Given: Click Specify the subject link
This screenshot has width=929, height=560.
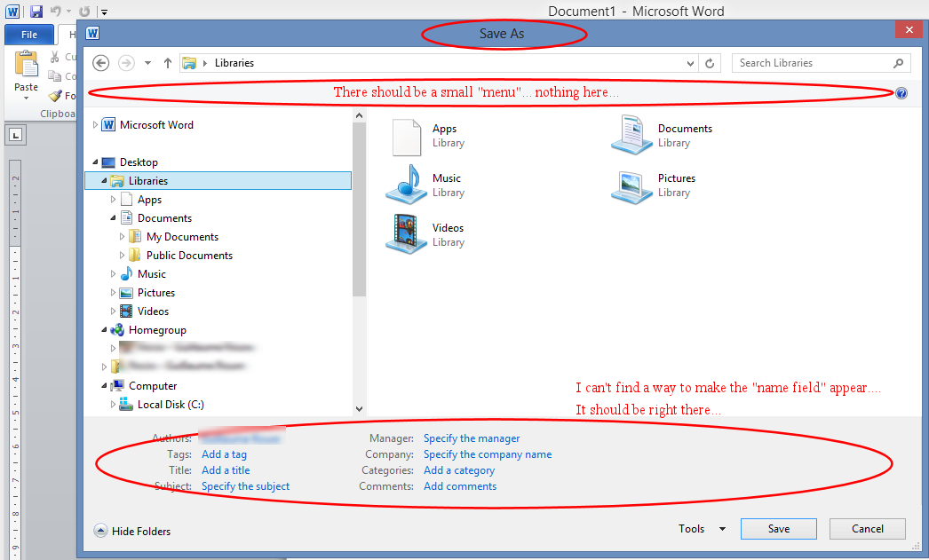Looking at the screenshot, I should pyautogui.click(x=245, y=486).
